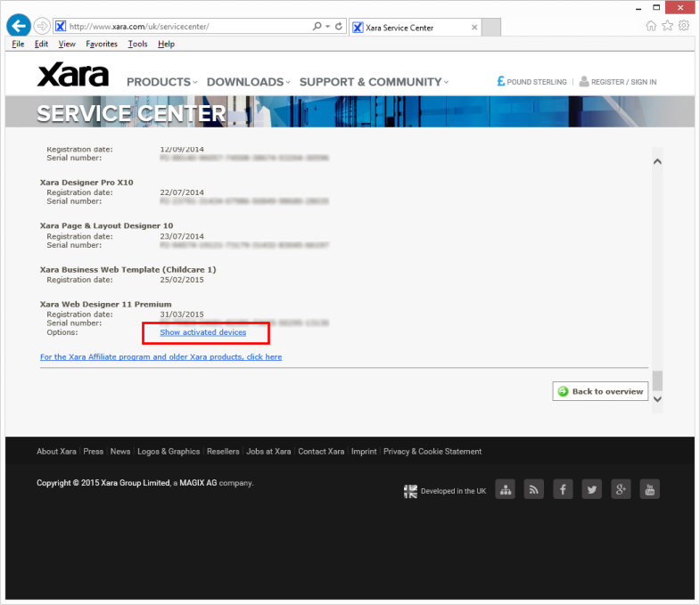Open the YouTube icon in footer
700x605 pixels.
(x=650, y=489)
